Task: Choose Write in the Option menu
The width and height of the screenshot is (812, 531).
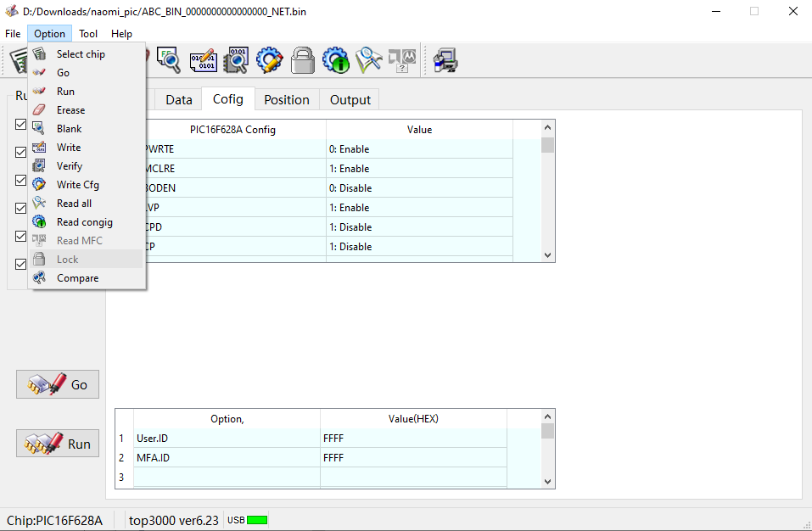Action: (86, 147)
